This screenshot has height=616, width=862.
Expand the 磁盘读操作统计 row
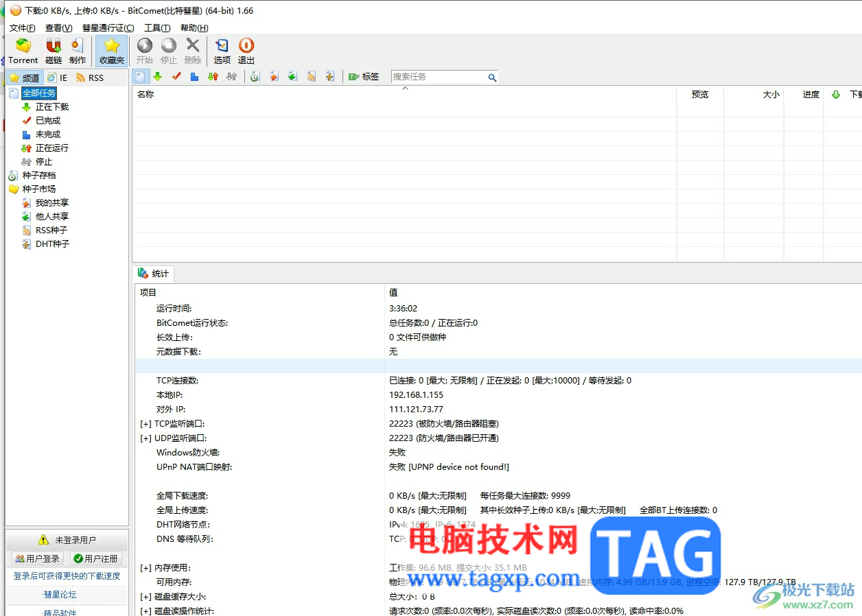[145, 611]
